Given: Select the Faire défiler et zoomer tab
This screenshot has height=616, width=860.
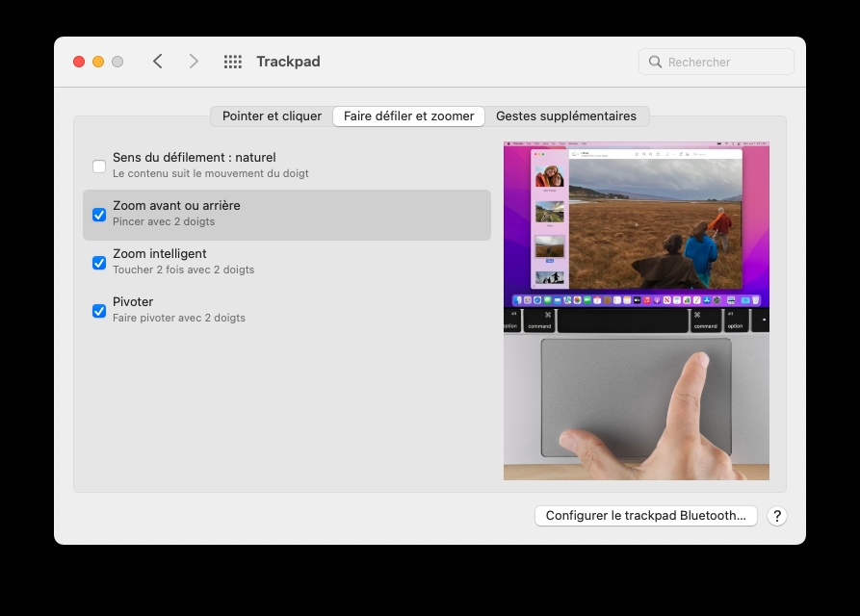Looking at the screenshot, I should click(x=408, y=116).
